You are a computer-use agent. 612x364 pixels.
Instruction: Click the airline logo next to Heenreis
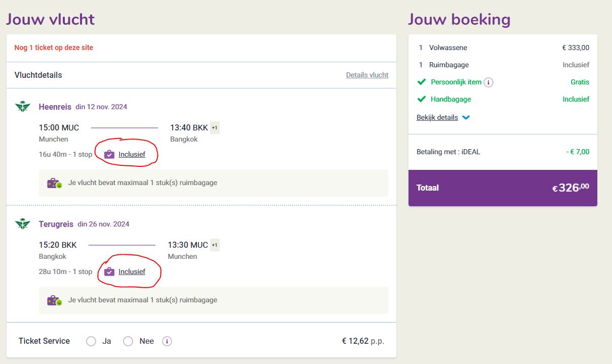[x=23, y=107]
